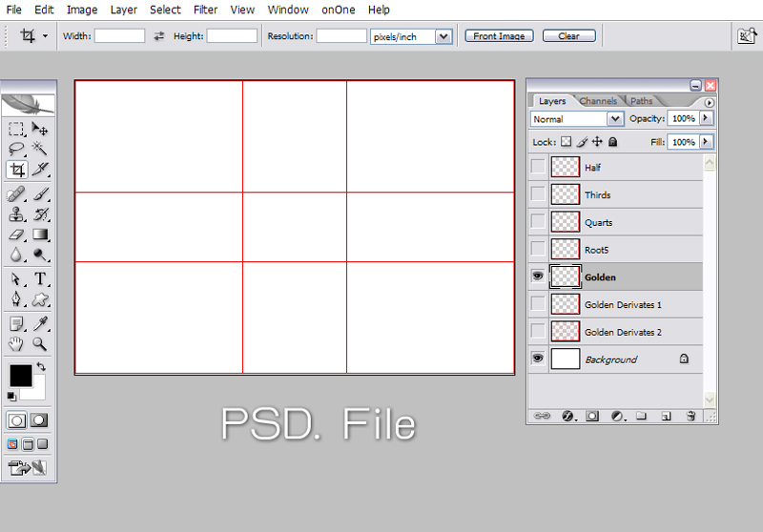The height and width of the screenshot is (532, 763).
Task: Toggle lock transparent pixels
Action: pyautogui.click(x=566, y=141)
